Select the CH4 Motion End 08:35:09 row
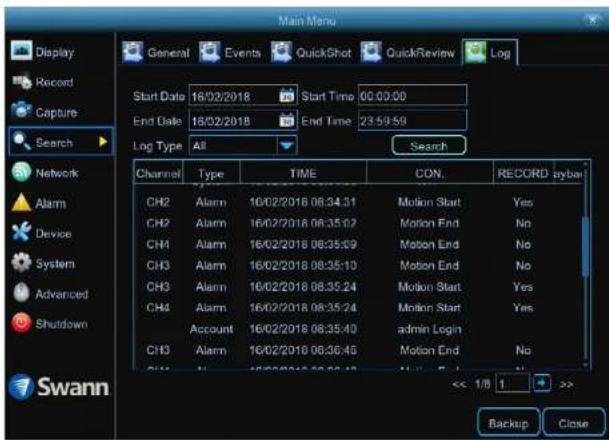This screenshot has width=609, height=440. pyautogui.click(x=357, y=244)
